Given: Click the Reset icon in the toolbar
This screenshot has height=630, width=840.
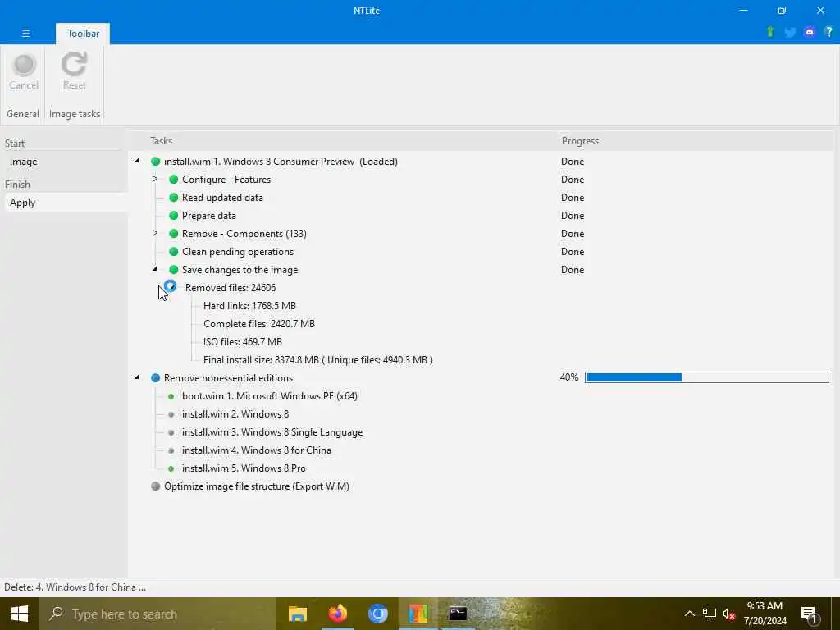Looking at the screenshot, I should tap(74, 65).
